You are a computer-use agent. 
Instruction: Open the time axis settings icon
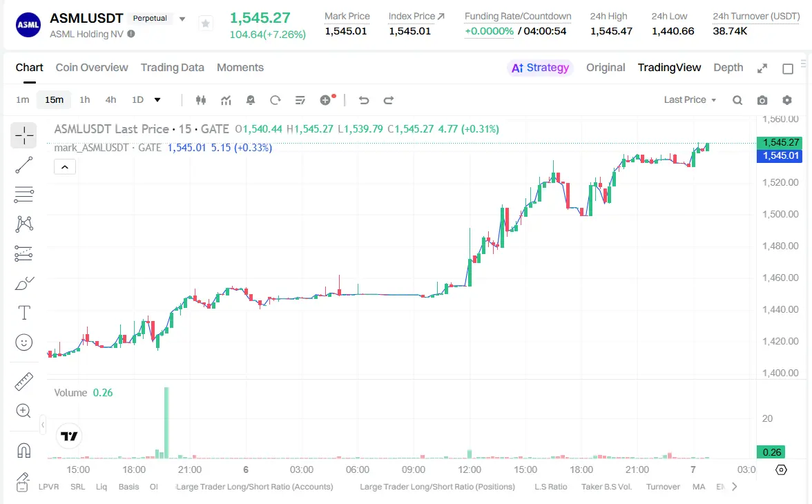click(x=782, y=469)
